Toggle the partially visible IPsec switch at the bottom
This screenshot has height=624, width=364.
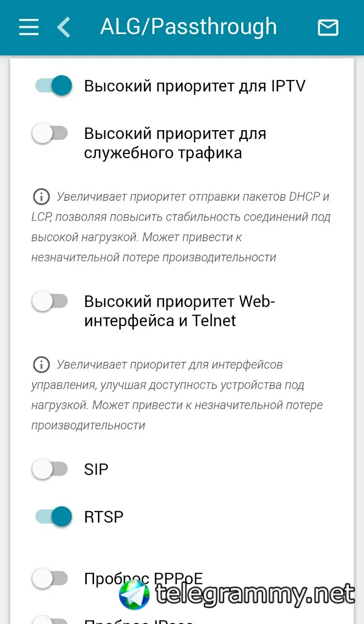(50, 619)
